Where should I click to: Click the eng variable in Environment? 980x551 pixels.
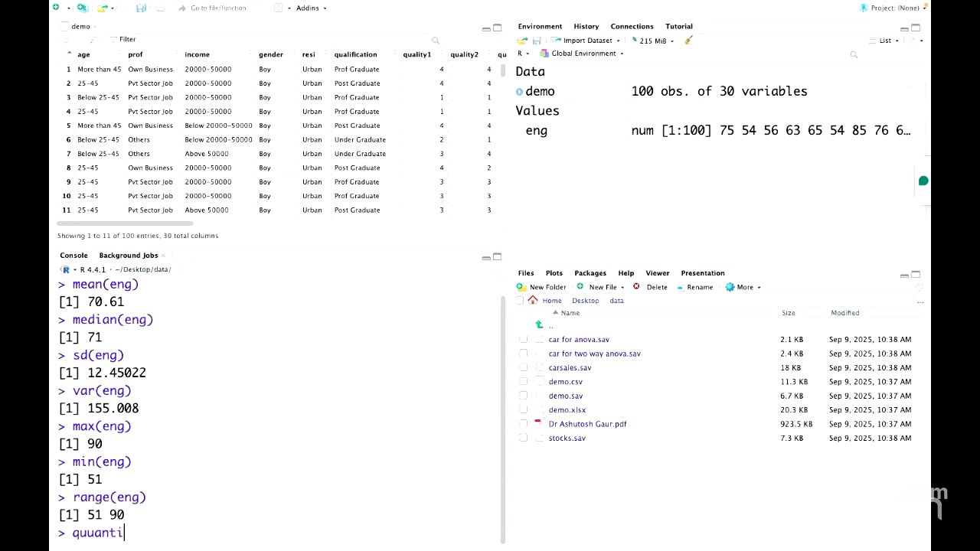pos(537,130)
